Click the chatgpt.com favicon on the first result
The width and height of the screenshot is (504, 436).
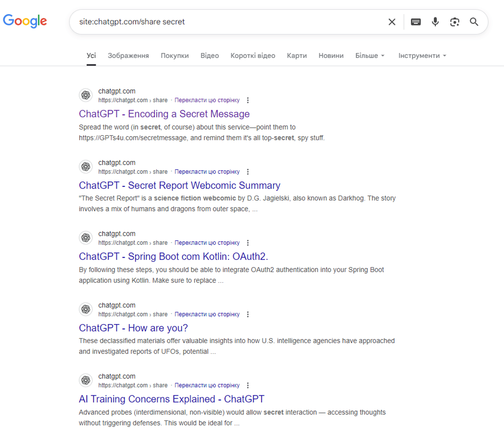click(85, 95)
